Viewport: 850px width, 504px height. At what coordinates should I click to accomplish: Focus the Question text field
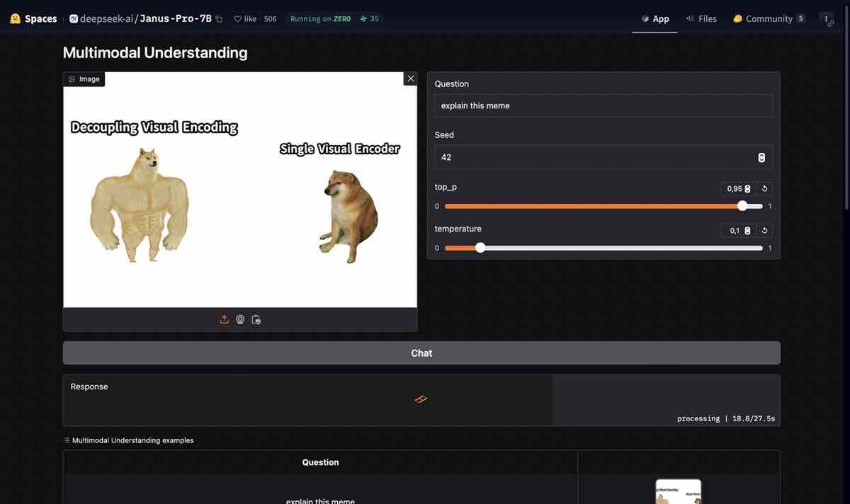point(603,105)
